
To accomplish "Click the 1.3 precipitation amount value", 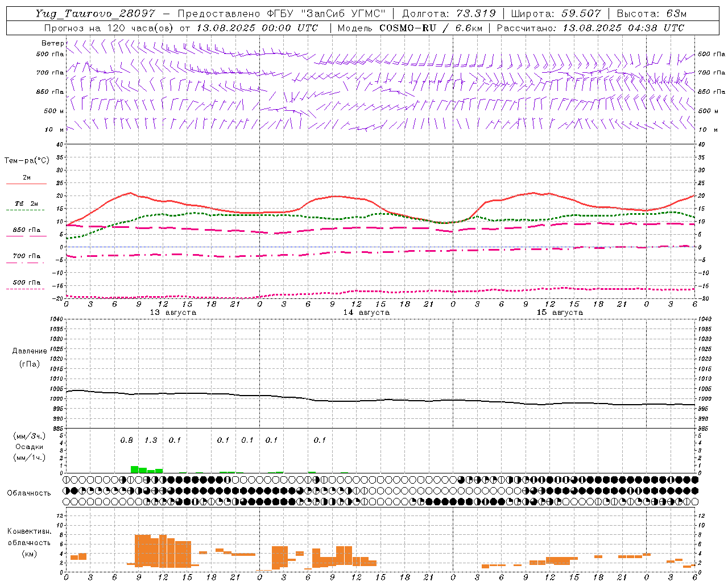I will (151, 440).
